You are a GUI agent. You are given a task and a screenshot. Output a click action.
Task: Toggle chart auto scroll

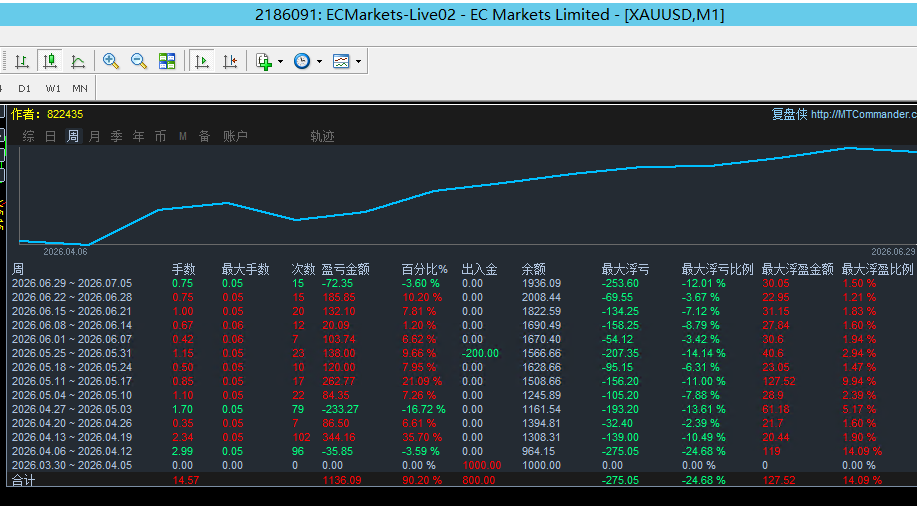(x=202, y=61)
